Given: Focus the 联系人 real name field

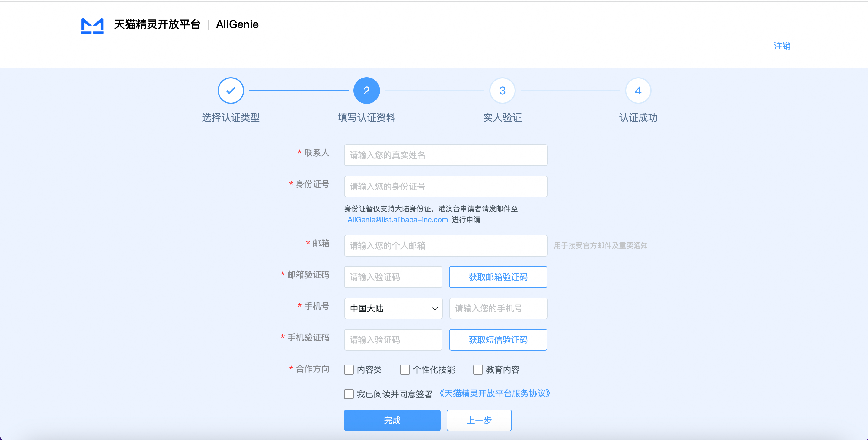Looking at the screenshot, I should [x=446, y=155].
